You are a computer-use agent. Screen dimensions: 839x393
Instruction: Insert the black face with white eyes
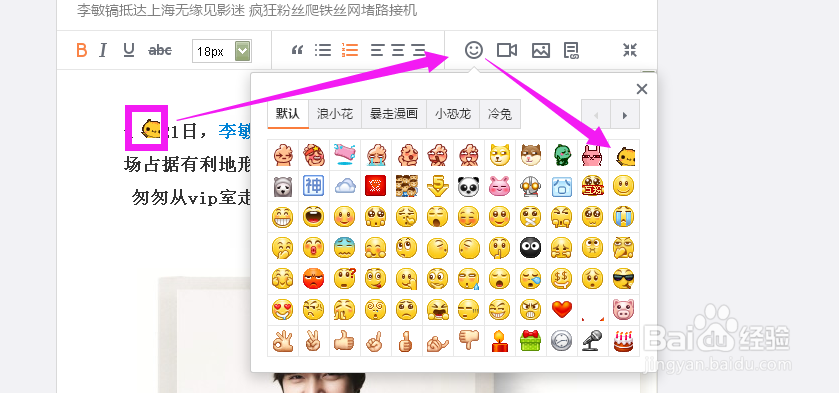[x=531, y=248]
